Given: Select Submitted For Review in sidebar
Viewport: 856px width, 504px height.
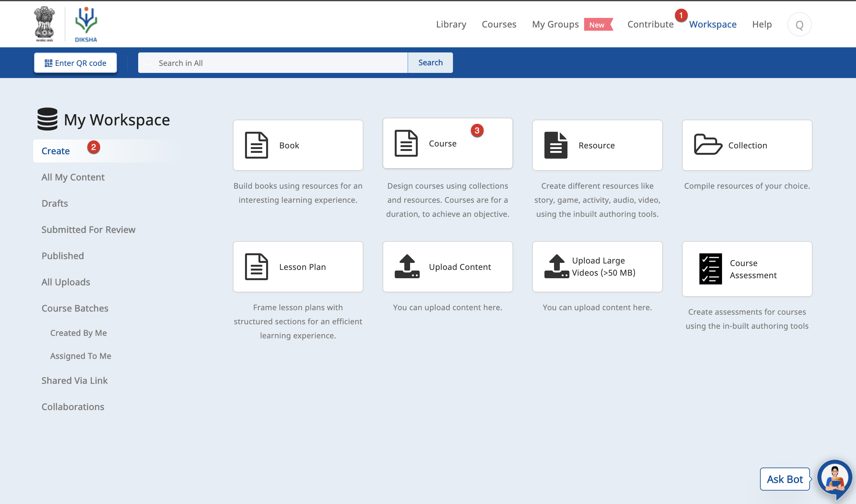Looking at the screenshot, I should (x=88, y=230).
